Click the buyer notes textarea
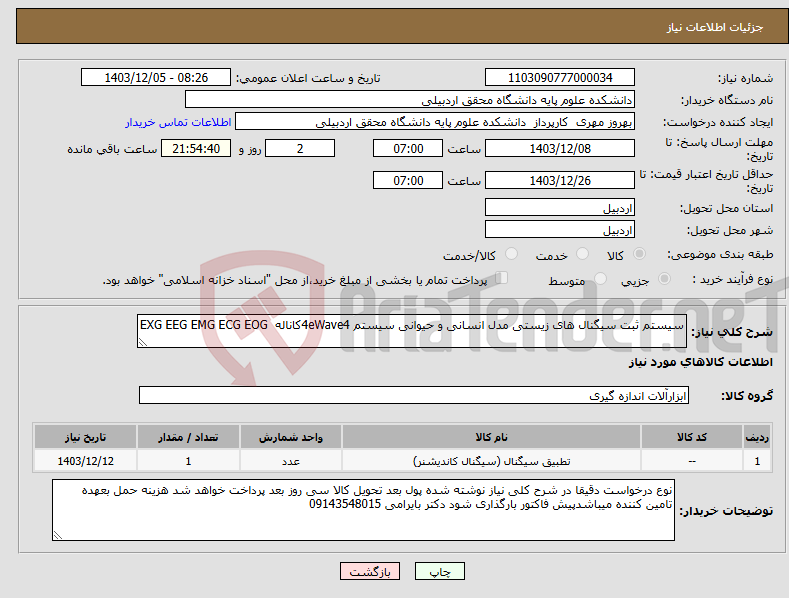The image size is (789, 598). pos(363,510)
